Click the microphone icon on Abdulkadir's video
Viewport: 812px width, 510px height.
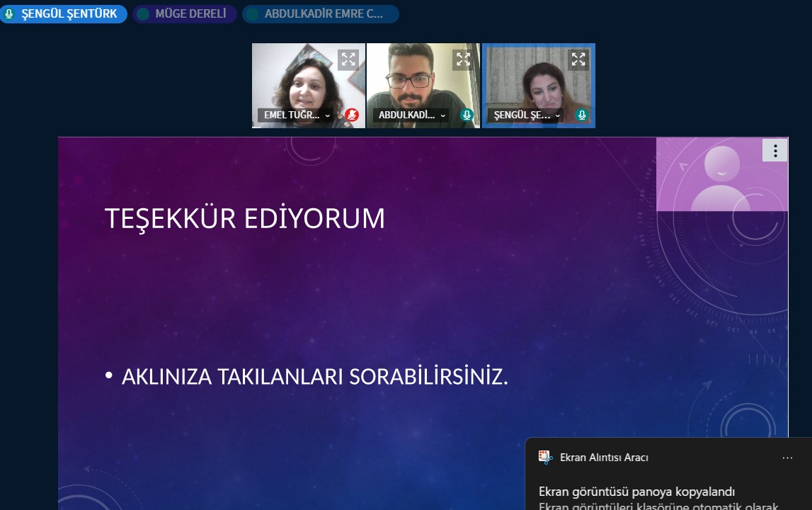click(x=467, y=115)
